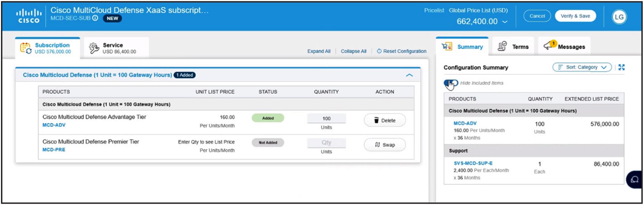Collapse the Cisco Multicloud Defense section
This screenshot has width=644, height=205.
click(x=409, y=75)
